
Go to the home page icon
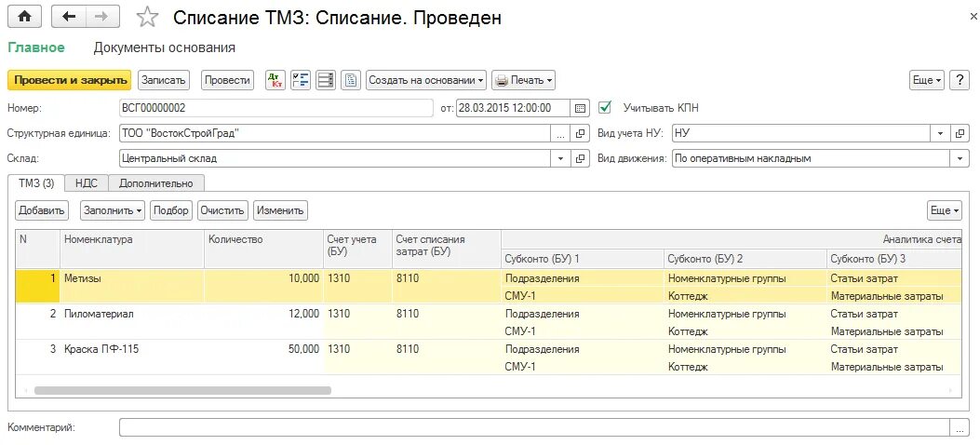[x=24, y=17]
